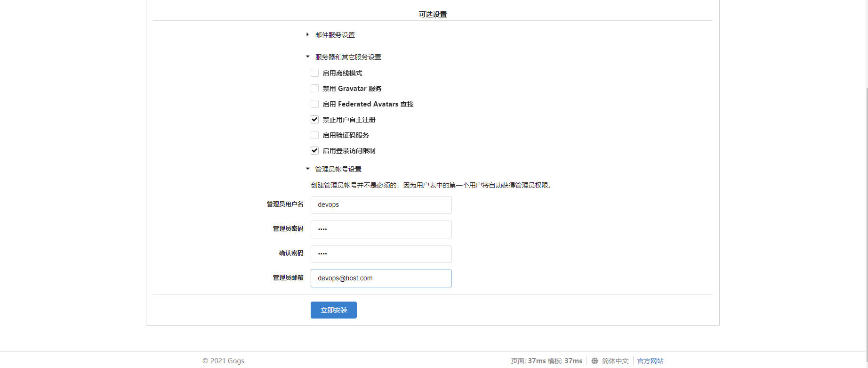This screenshot has height=368, width=868.
Task: Check 禁用 Gravatar 服务 option
Action: pyautogui.click(x=314, y=89)
